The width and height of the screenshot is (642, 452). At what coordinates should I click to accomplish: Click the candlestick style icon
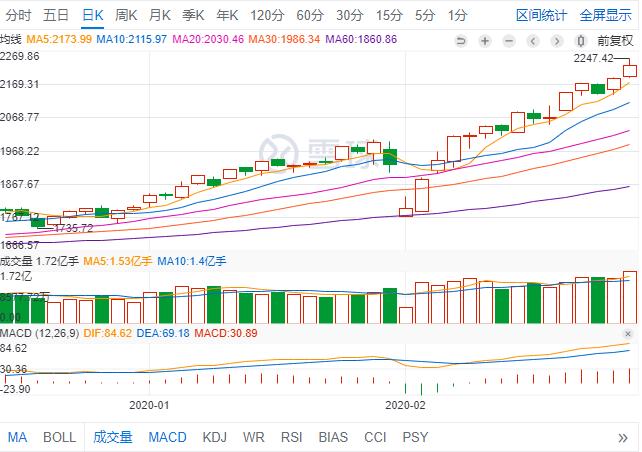581,41
